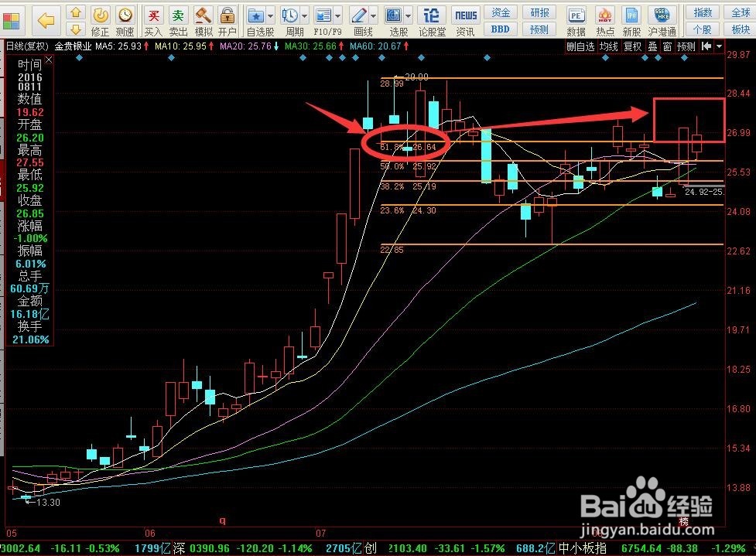
Task: Expand the 画线 drawing dropdown arrow
Action: 374,16
